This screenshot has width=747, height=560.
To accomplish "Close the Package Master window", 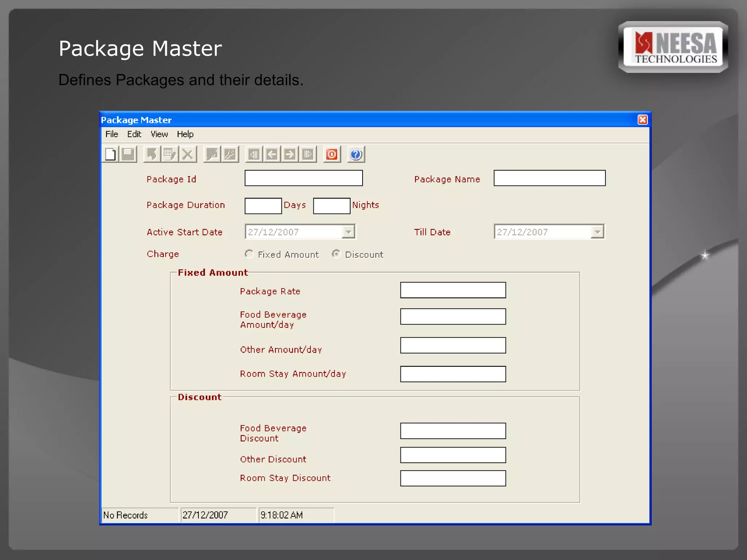I will pos(642,120).
